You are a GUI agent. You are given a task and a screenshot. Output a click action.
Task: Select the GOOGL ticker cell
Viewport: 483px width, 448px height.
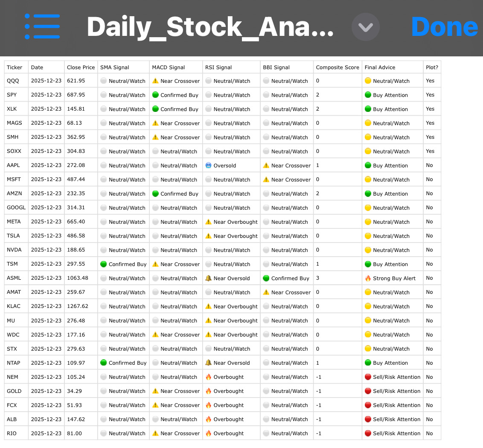(x=16, y=208)
